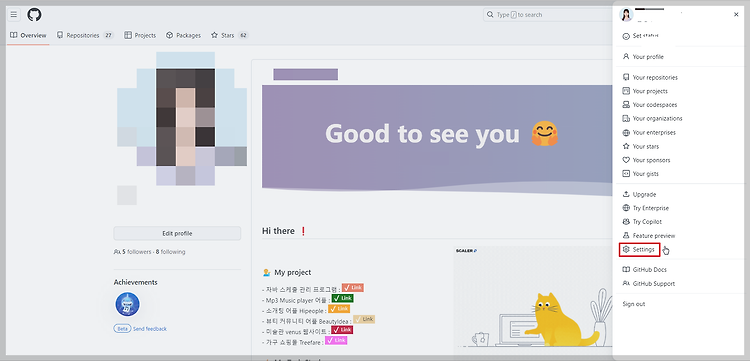Click the magnifier icon in search
750x361 pixels.
click(490, 15)
